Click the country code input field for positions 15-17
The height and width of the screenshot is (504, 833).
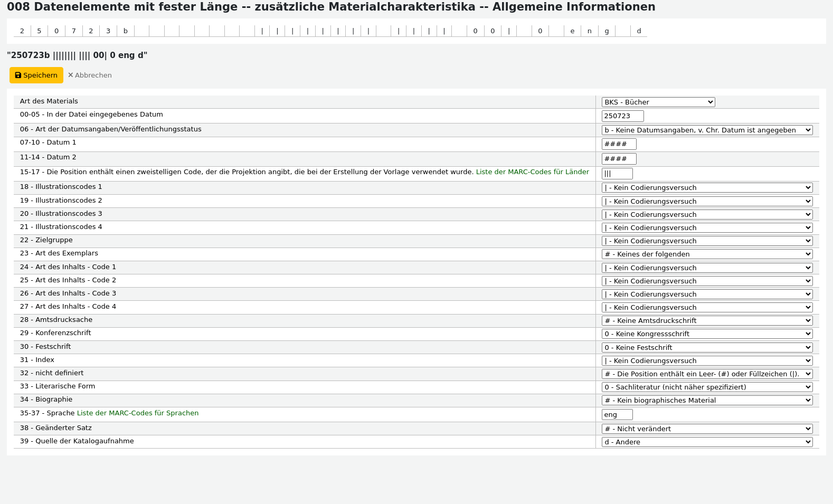pyautogui.click(x=617, y=174)
